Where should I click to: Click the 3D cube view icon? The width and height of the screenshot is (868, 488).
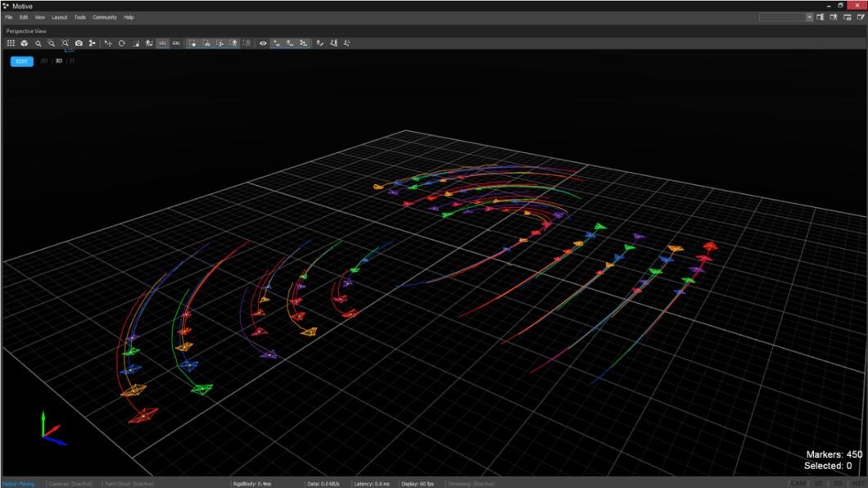point(25,43)
